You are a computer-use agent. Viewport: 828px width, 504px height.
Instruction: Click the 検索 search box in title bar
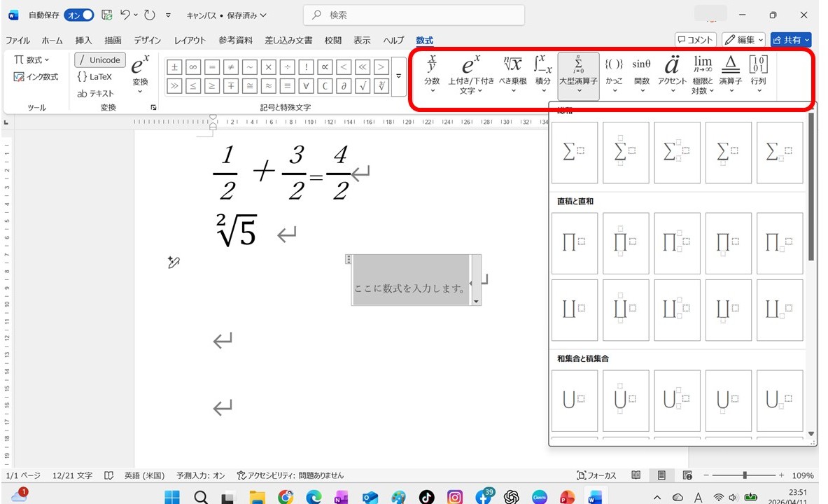(x=414, y=15)
